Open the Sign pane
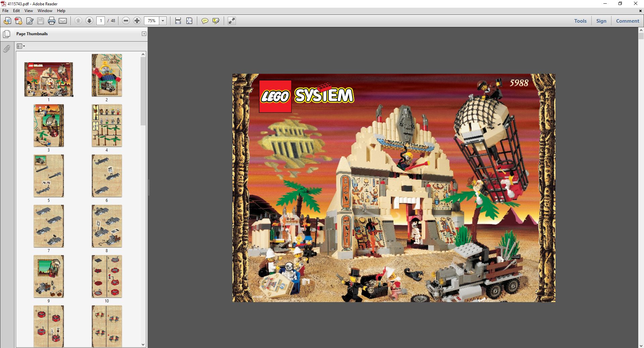This screenshot has width=644, height=348. click(x=601, y=21)
